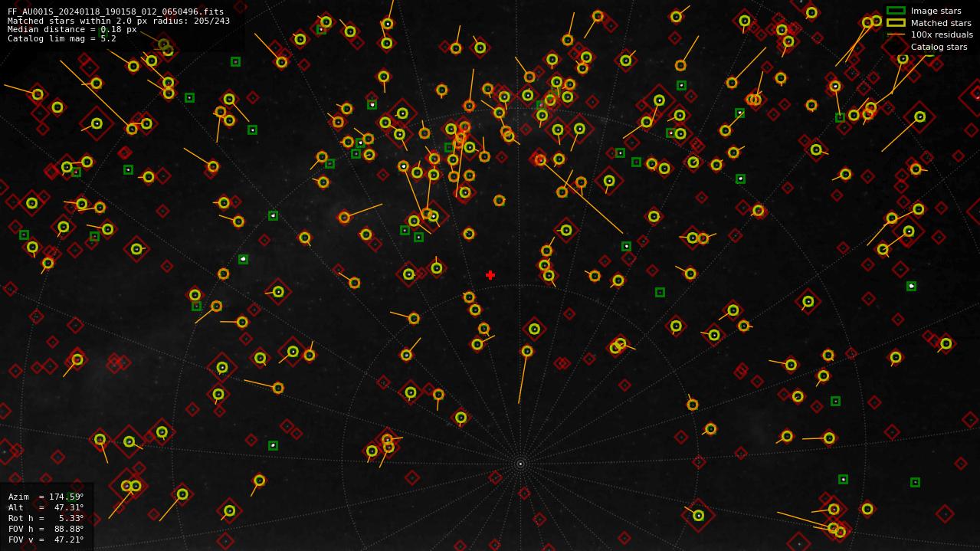980x551 pixels.
Task: Click the 'Alt = 47.31°' readout
Action: tap(46, 507)
